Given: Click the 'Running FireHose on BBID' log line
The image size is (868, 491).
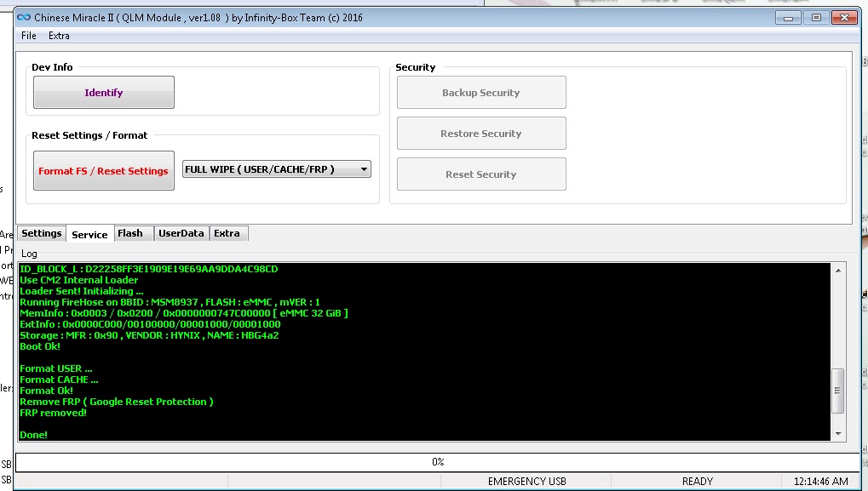Looking at the screenshot, I should pyautogui.click(x=170, y=302).
